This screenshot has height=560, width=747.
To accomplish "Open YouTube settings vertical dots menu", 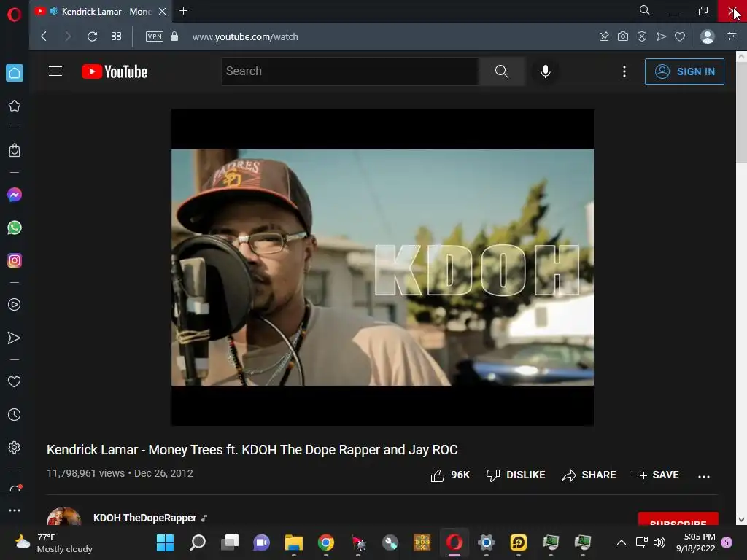I will point(624,71).
